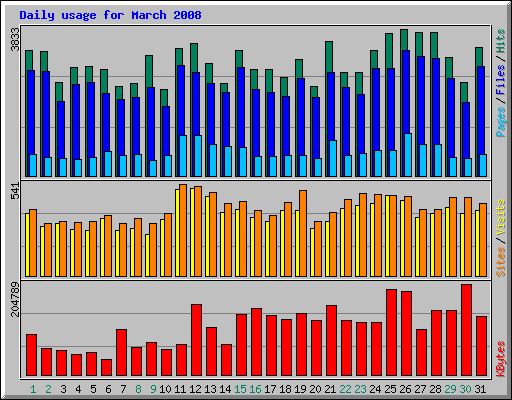Click day label '9' on the x-axis
This screenshot has height=400, width=512.
point(153,389)
